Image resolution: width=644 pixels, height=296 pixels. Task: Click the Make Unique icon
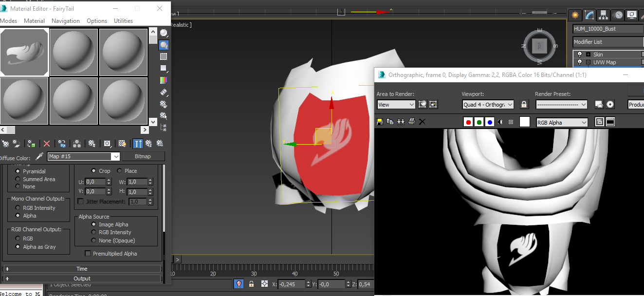(77, 144)
